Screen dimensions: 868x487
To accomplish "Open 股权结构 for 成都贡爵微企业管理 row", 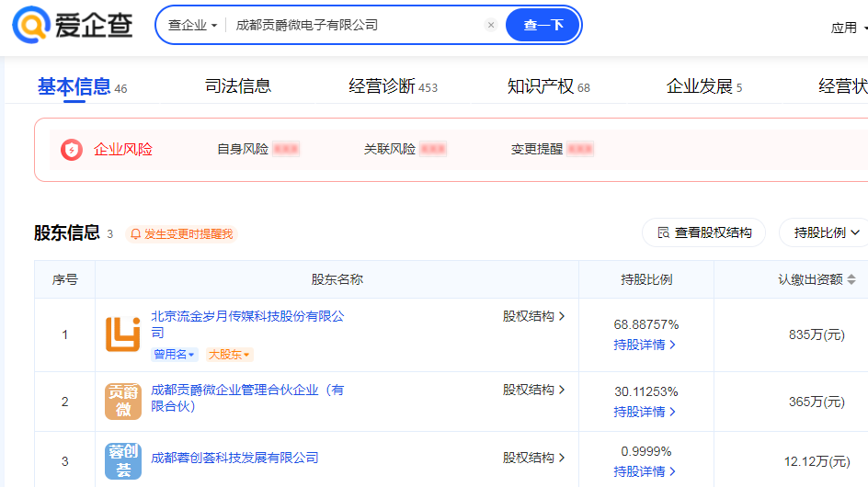I will point(533,390).
